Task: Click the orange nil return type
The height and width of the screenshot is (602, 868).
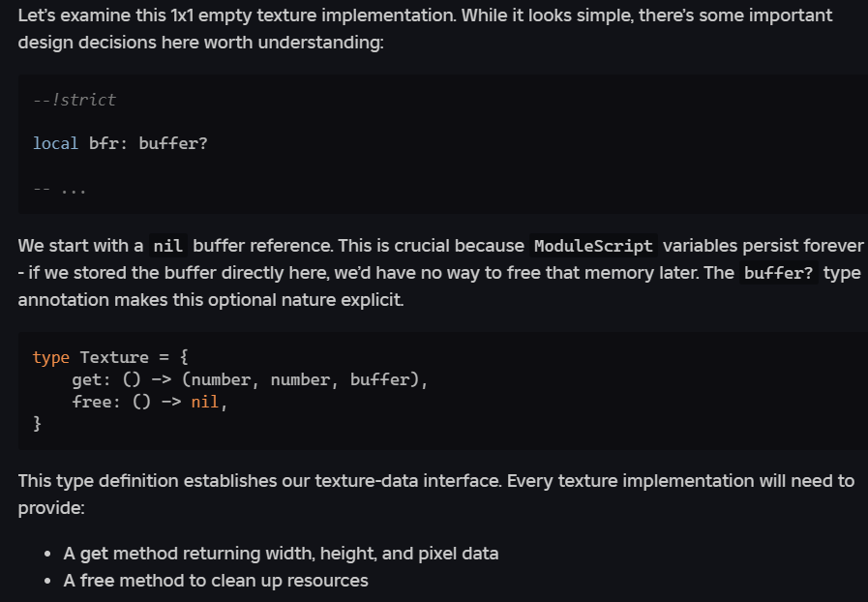Action: click(x=205, y=402)
